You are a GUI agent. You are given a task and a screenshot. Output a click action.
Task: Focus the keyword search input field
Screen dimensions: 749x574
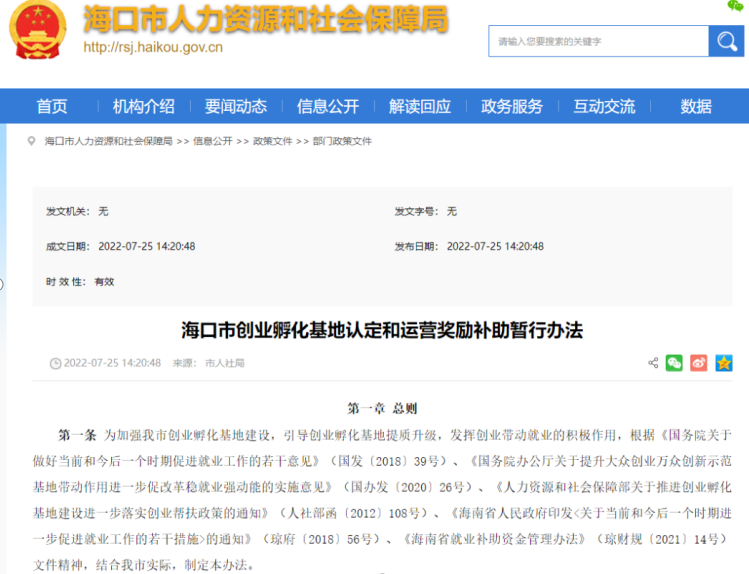coord(599,42)
